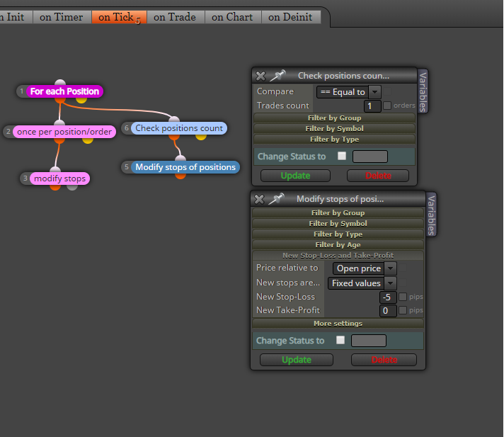Screen dimensions: 504x437
Task: Expand Filter by Group in Modify stops panel
Action: click(338, 212)
